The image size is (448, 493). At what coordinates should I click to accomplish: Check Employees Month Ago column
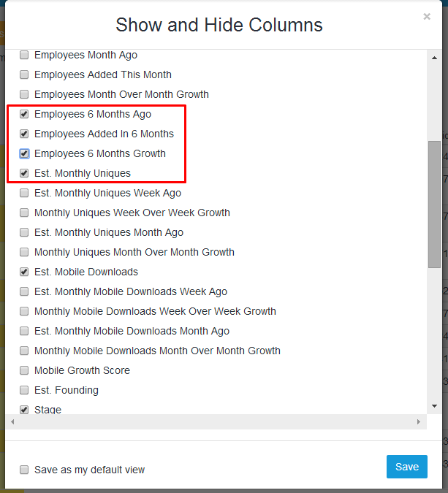tap(24, 55)
